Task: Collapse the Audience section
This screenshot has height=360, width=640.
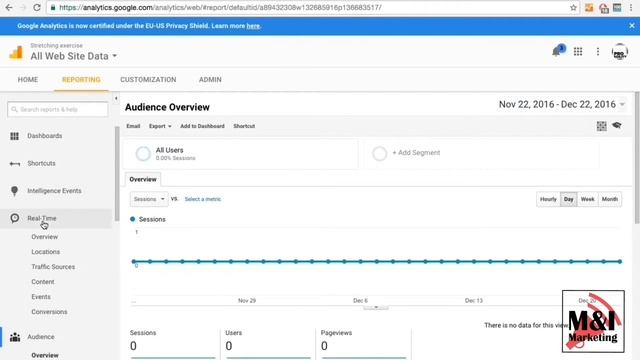Action: click(41, 337)
